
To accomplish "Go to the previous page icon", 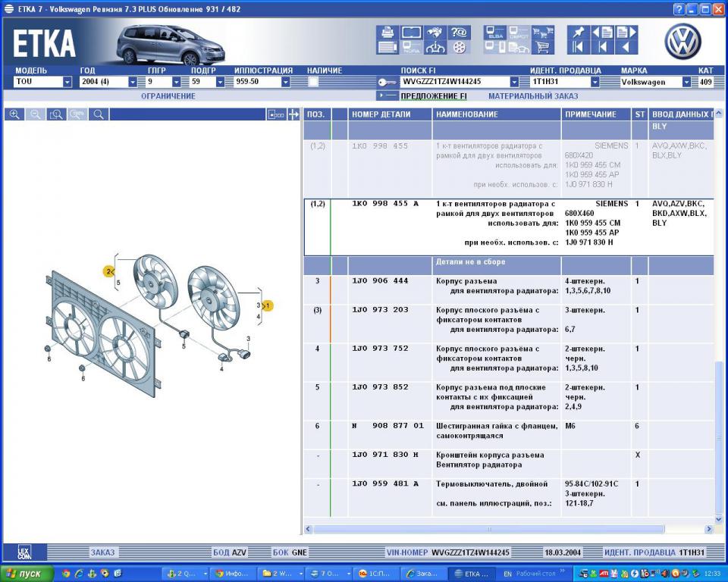I will pyautogui.click(x=603, y=32).
